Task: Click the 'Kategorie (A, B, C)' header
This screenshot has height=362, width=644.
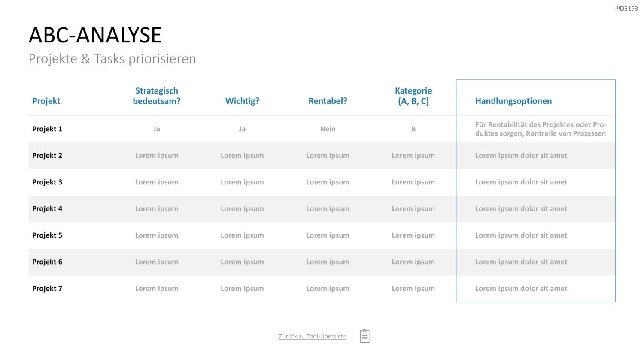Action: [413, 96]
